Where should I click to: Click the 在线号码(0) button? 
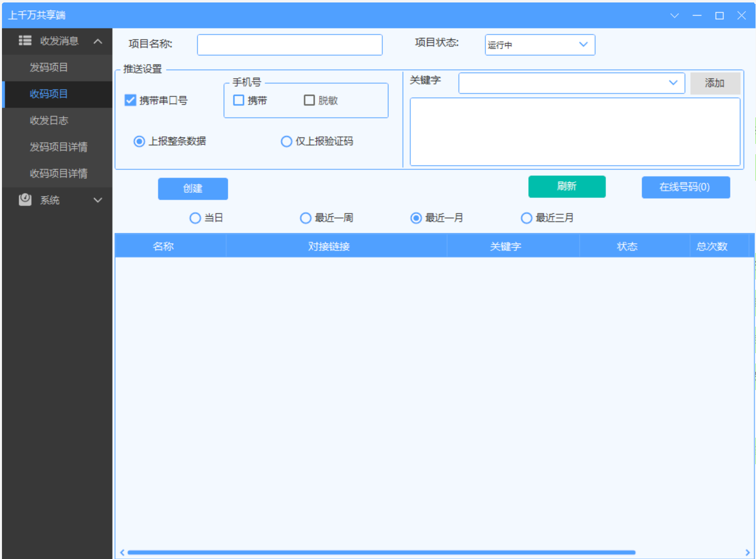point(686,187)
